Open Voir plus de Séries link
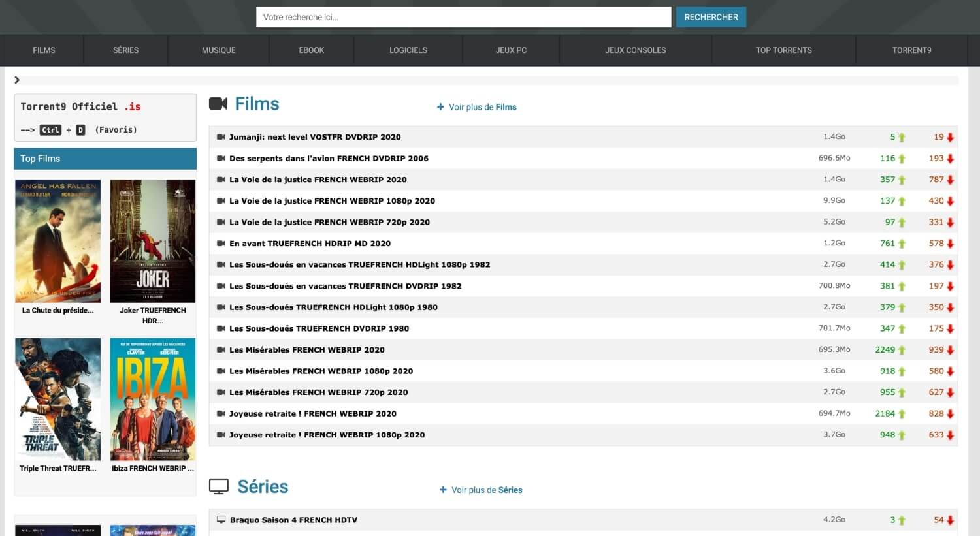 (x=487, y=490)
